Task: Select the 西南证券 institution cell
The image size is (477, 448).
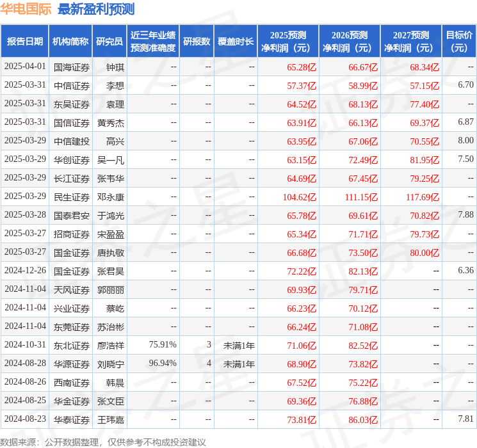Action: [x=72, y=383]
